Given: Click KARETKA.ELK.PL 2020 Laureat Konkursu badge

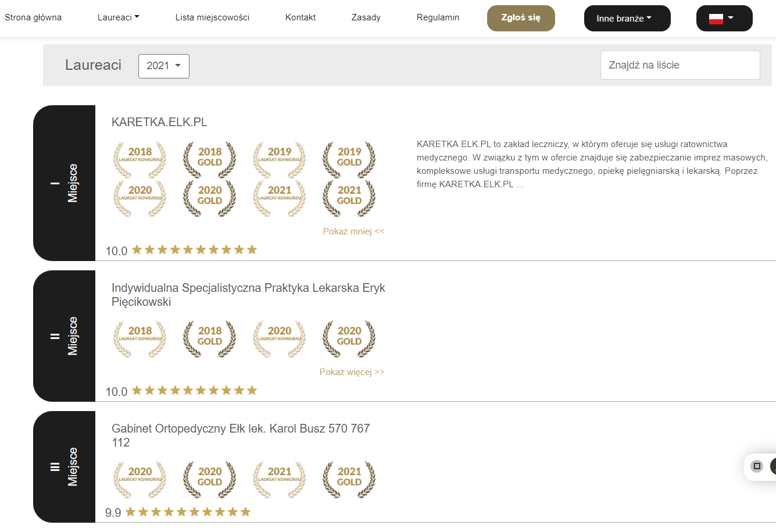Looking at the screenshot, I should 140,198.
